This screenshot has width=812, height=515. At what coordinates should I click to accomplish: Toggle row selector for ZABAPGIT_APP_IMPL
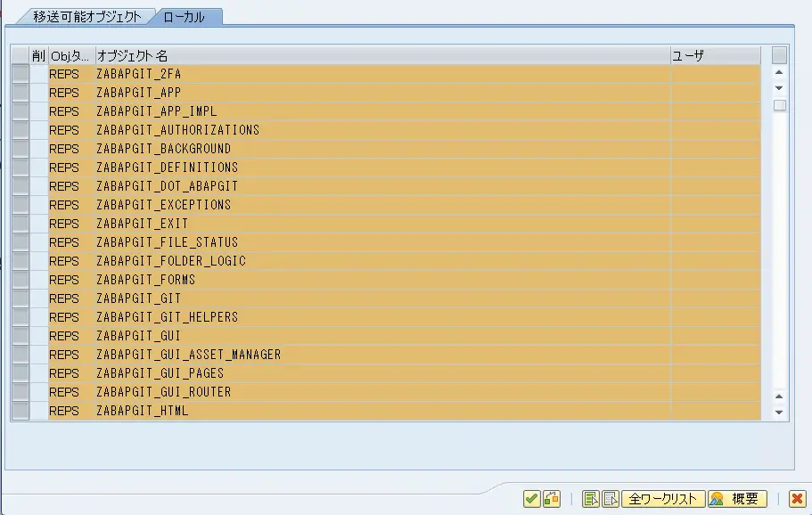(x=21, y=111)
